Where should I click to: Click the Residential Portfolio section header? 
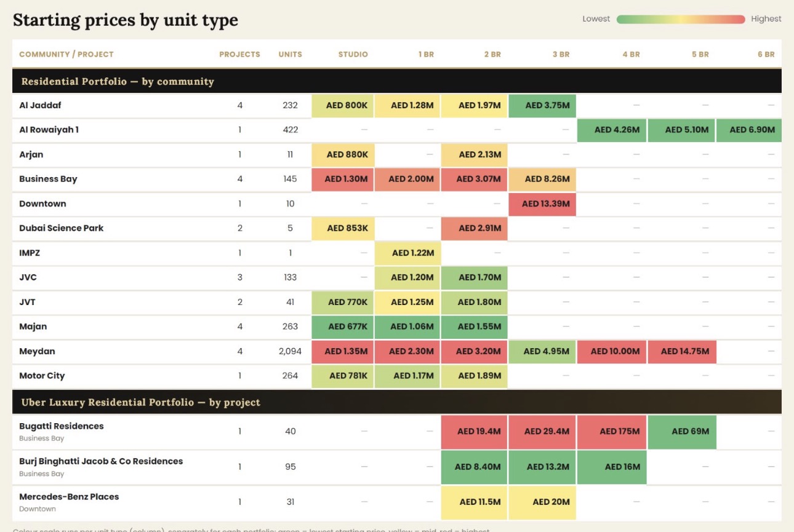[x=397, y=81]
